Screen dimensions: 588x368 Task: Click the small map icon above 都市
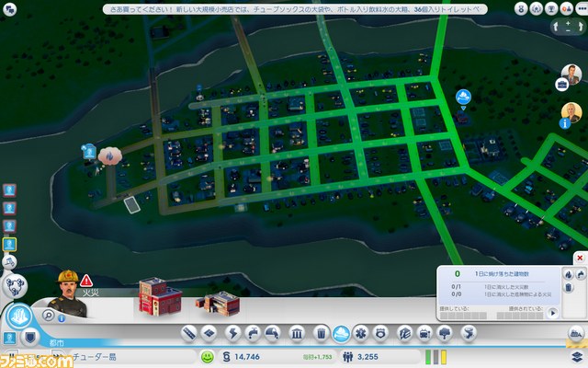click(x=9, y=338)
